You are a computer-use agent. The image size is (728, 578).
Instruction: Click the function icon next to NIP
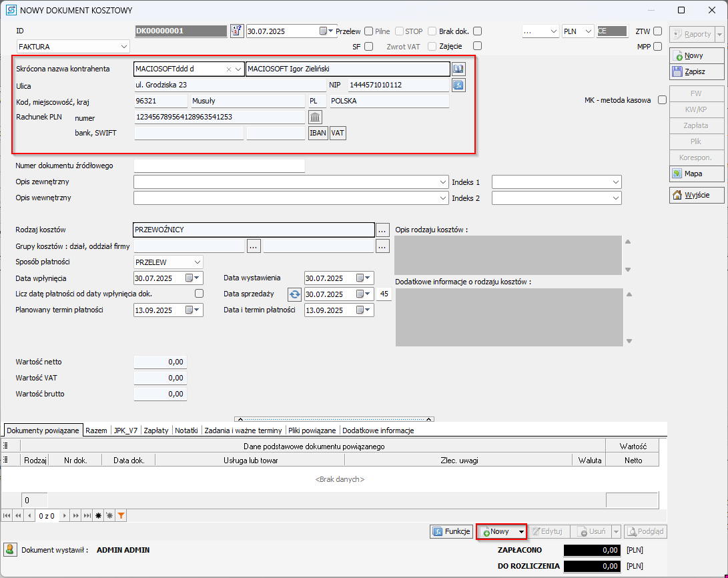[x=458, y=85]
